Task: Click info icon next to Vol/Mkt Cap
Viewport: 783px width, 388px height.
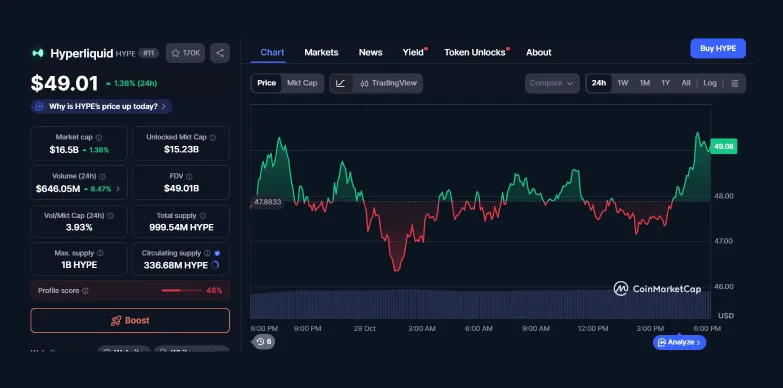Action: (110, 216)
